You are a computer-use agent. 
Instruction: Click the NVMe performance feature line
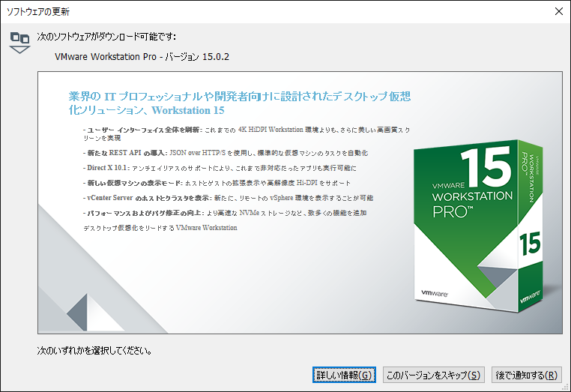[225, 213]
